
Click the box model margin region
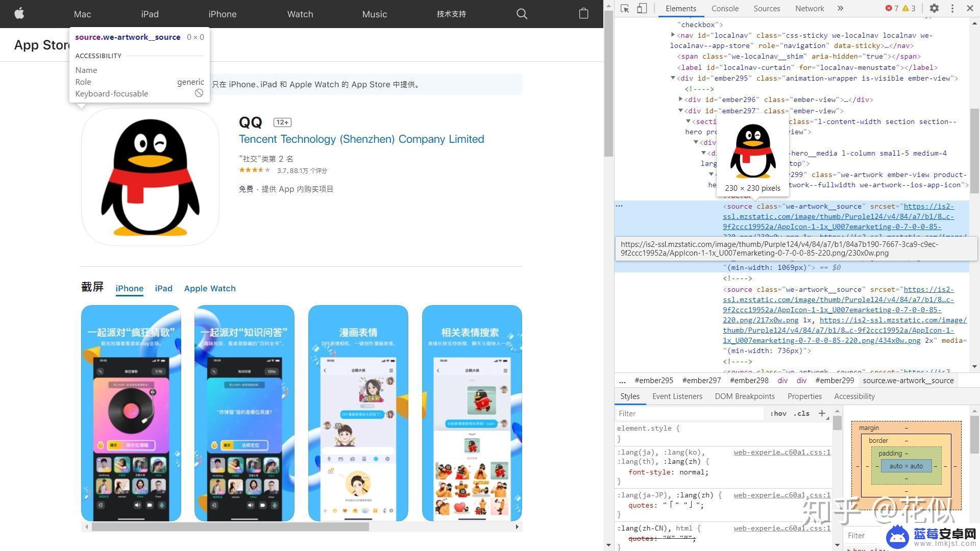pyautogui.click(x=906, y=428)
